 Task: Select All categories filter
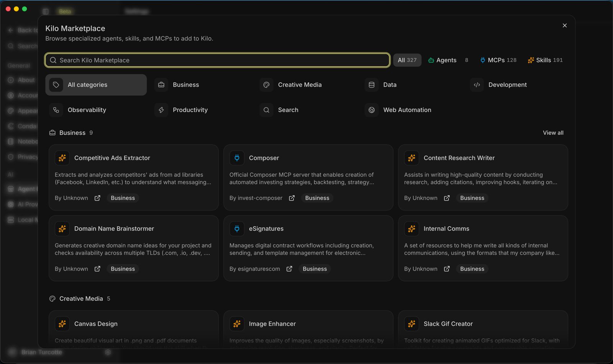[x=96, y=85]
